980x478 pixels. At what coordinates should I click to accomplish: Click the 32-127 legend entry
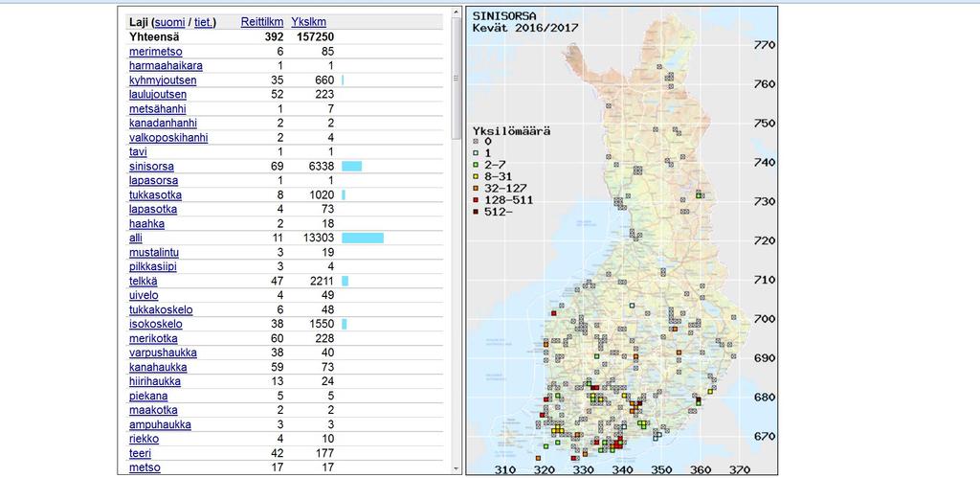click(x=500, y=189)
